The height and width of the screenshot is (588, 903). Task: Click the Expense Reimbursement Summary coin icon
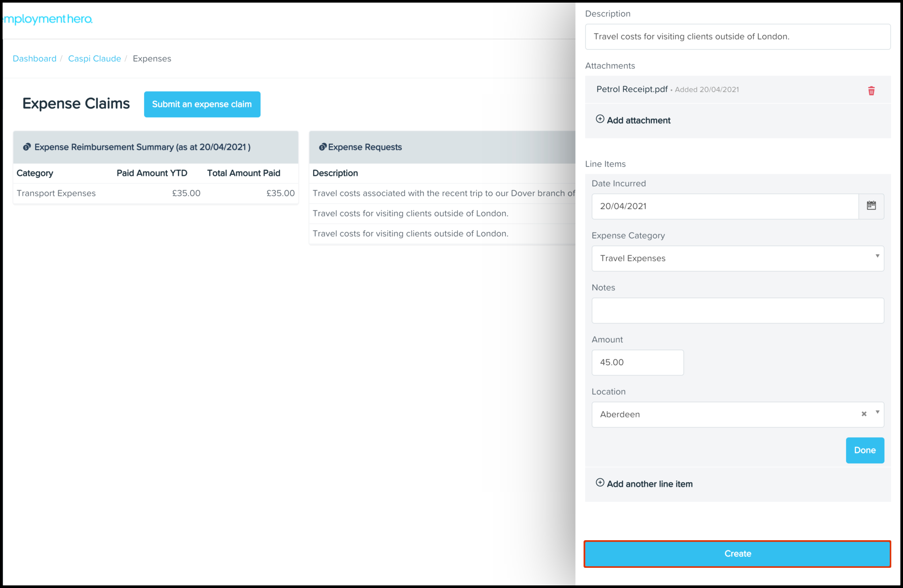27,147
